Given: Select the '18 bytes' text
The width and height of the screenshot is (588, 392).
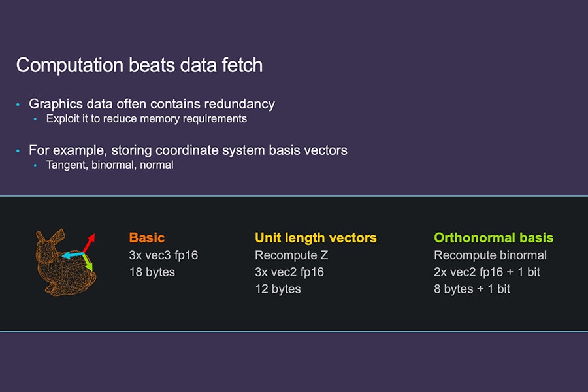Looking at the screenshot, I should (x=152, y=272).
